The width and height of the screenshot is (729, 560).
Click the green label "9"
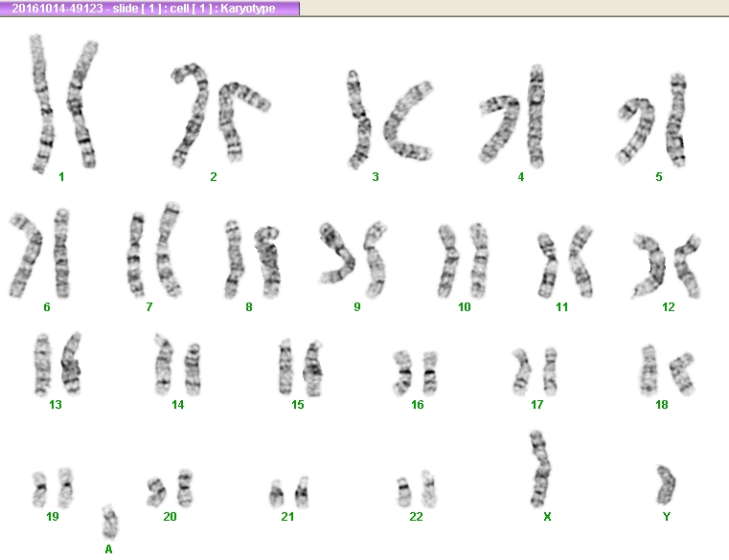click(x=357, y=306)
